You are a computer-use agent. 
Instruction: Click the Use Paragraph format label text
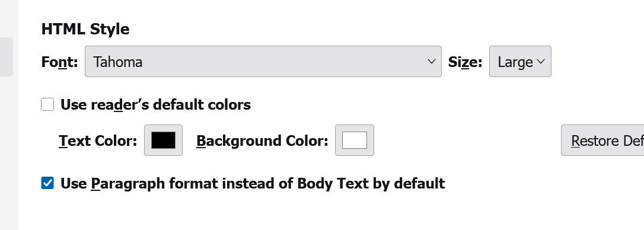253,183
